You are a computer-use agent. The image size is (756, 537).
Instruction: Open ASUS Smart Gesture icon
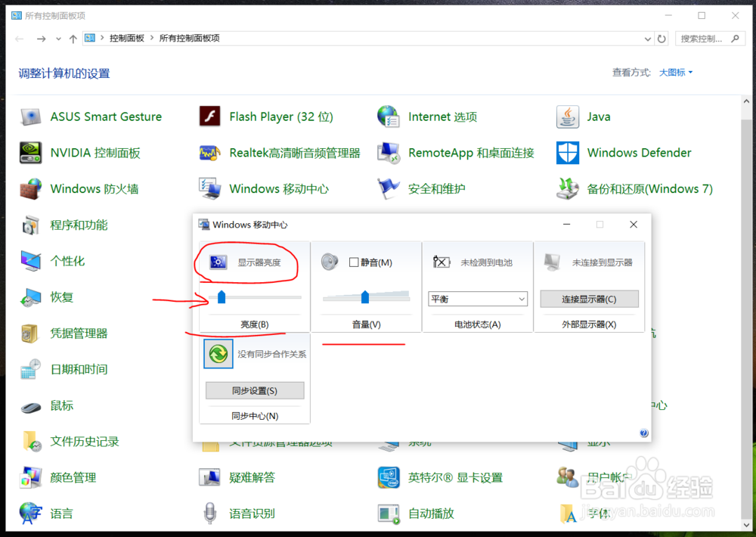[x=31, y=116]
